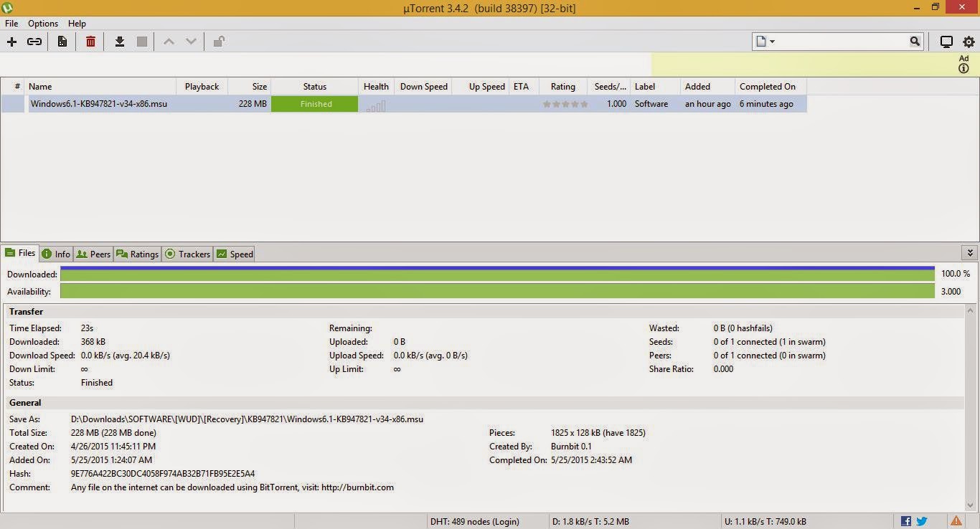Click the detail pane scroll down arrow
Viewport: 980px width, 529px height.
[x=971, y=505]
